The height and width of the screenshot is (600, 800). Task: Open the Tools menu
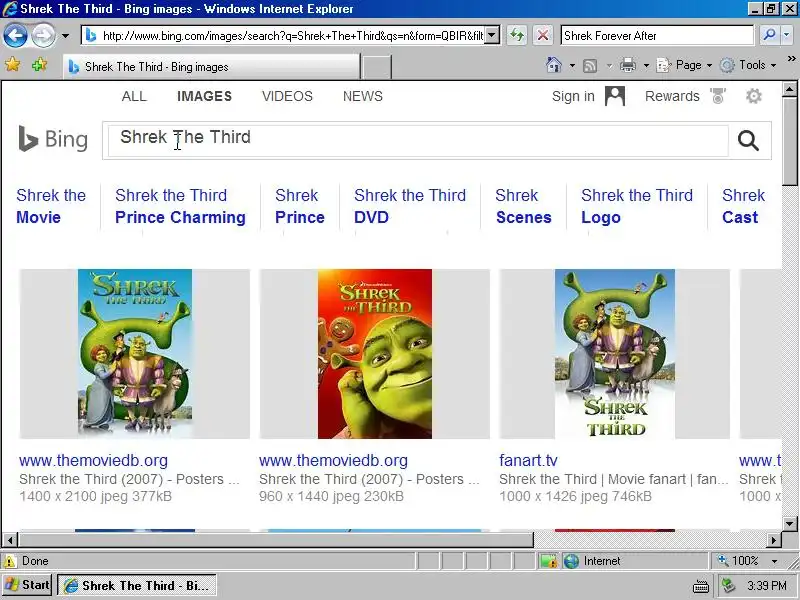748,65
